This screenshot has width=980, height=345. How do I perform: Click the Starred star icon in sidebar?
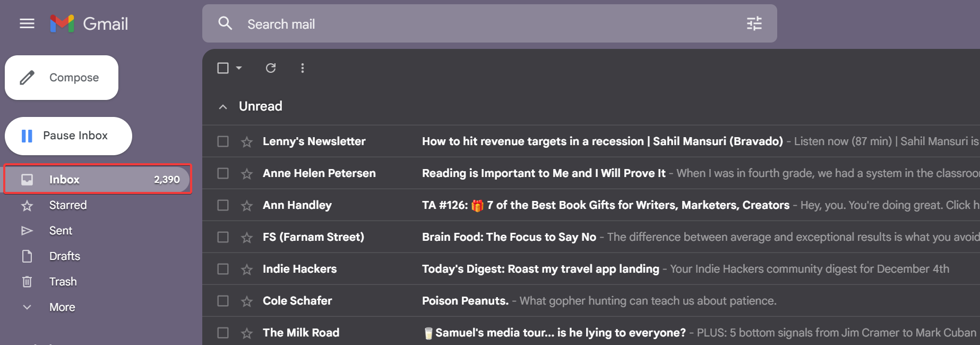coord(27,205)
